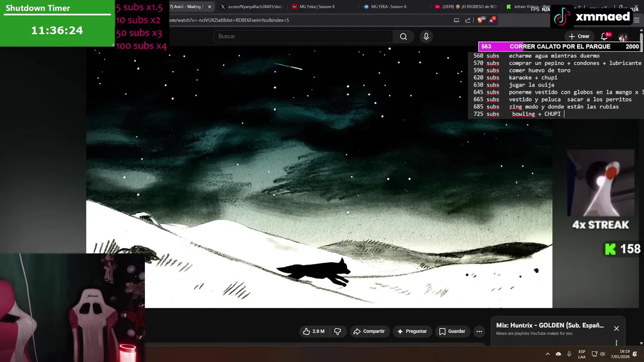Image resolution: width=644 pixels, height=362 pixels.
Task: Open the Brave Shields lion icon
Action: pyautogui.click(x=480, y=20)
